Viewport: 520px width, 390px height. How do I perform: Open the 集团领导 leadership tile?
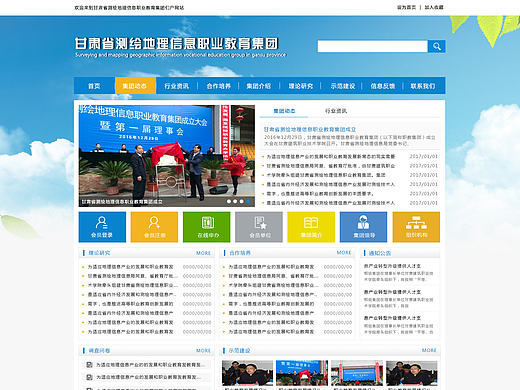tap(363, 227)
